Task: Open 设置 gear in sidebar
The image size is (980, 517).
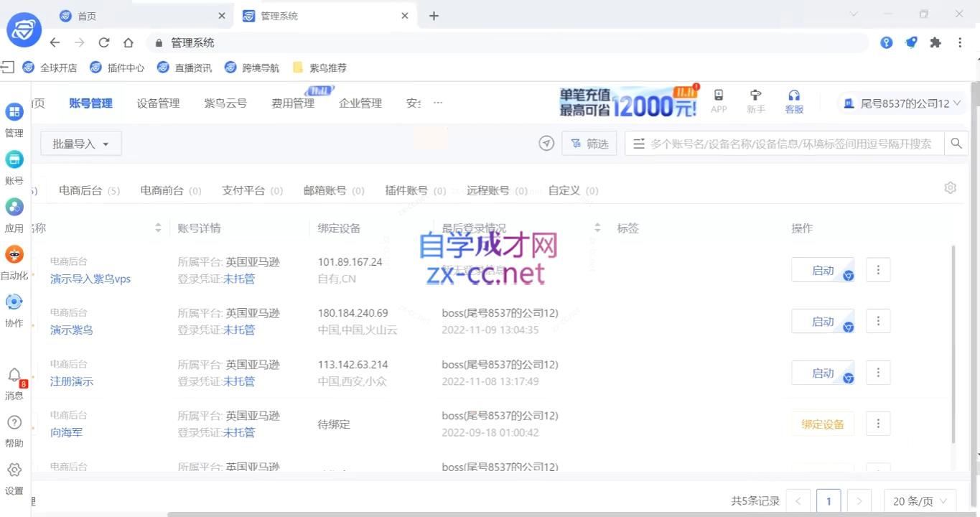Action: click(x=14, y=470)
